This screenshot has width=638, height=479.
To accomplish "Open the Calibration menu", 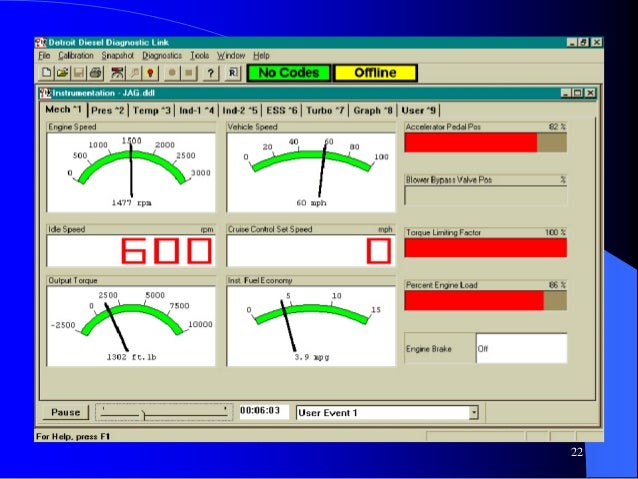I will click(76, 56).
